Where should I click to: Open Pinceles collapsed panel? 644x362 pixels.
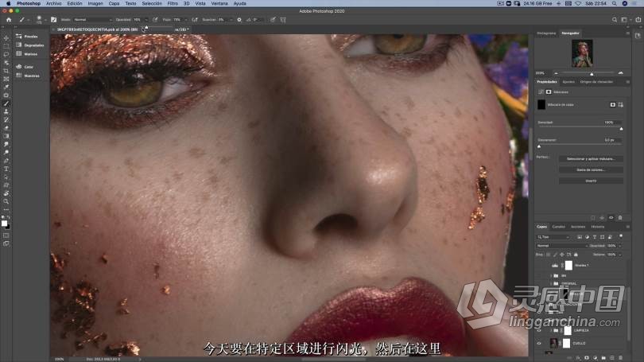[27, 37]
